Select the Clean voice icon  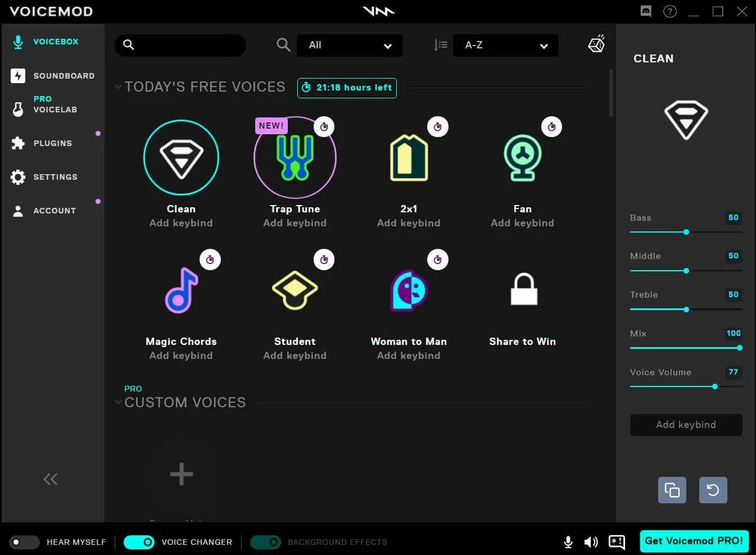click(181, 157)
